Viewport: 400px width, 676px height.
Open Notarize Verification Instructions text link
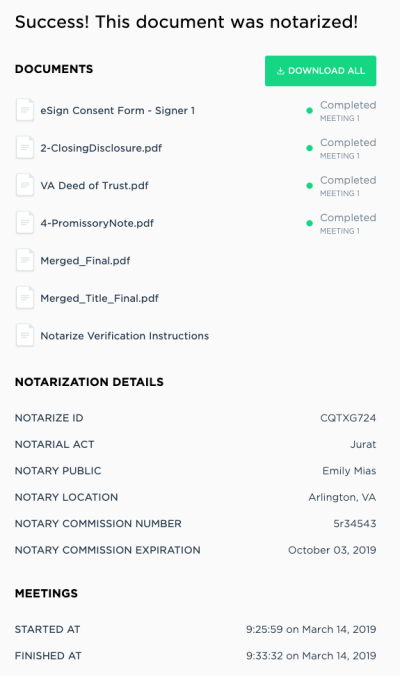click(x=125, y=336)
